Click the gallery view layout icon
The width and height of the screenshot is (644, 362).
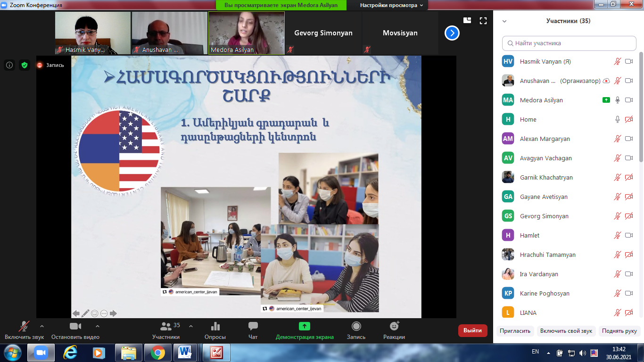tap(467, 20)
